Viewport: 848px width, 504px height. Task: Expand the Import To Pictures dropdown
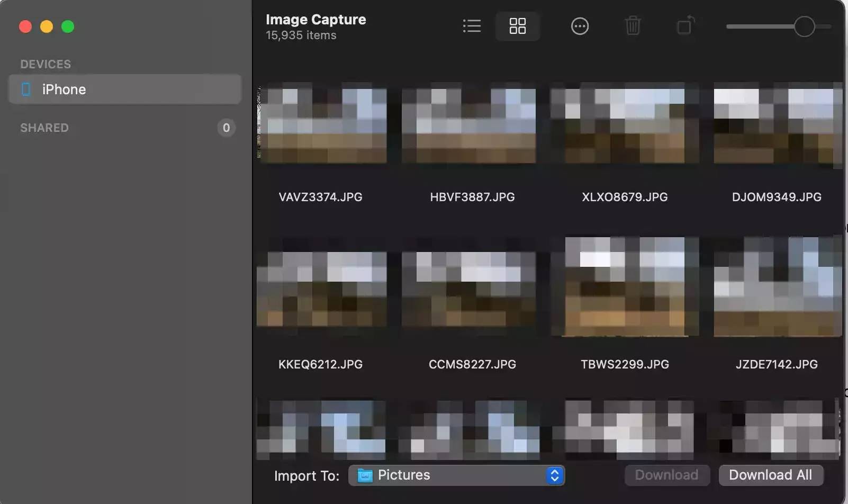[x=455, y=475]
